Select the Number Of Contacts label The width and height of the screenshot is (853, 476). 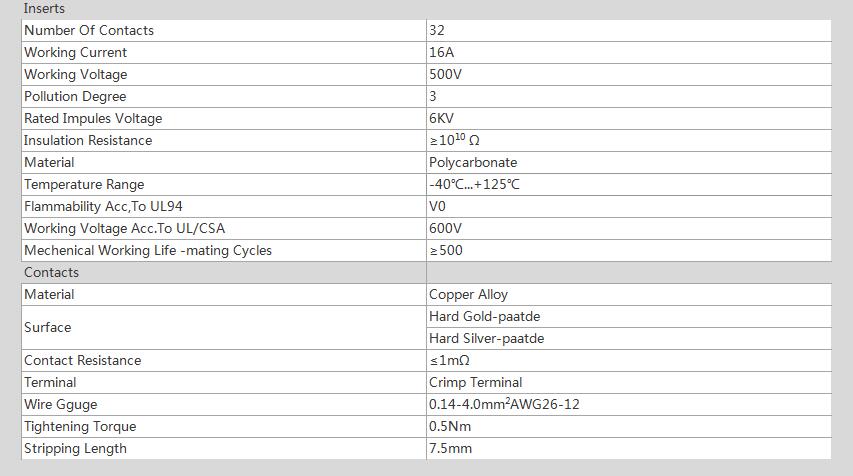coord(89,30)
